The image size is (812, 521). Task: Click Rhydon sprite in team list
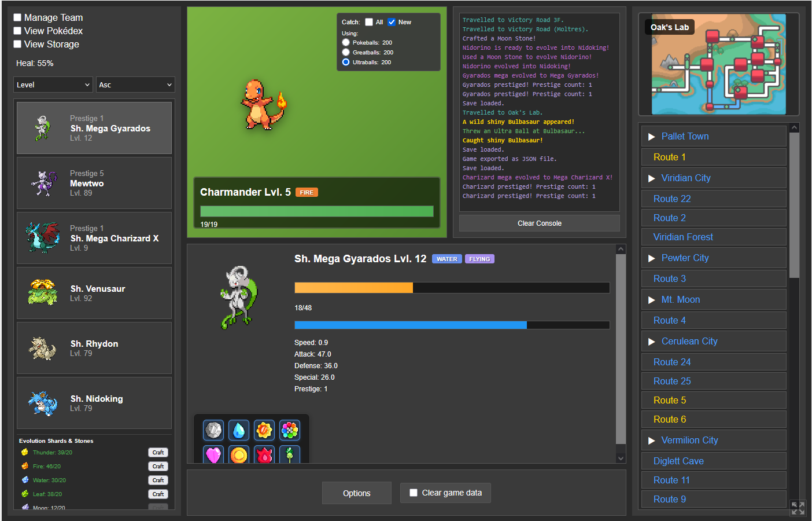pos(43,348)
